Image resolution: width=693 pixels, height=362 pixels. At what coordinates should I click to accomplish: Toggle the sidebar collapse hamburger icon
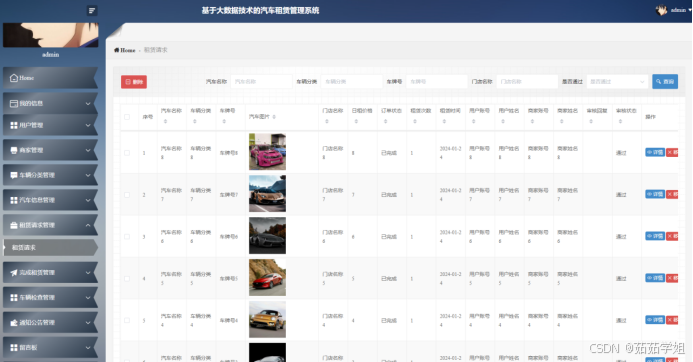pyautogui.click(x=92, y=11)
